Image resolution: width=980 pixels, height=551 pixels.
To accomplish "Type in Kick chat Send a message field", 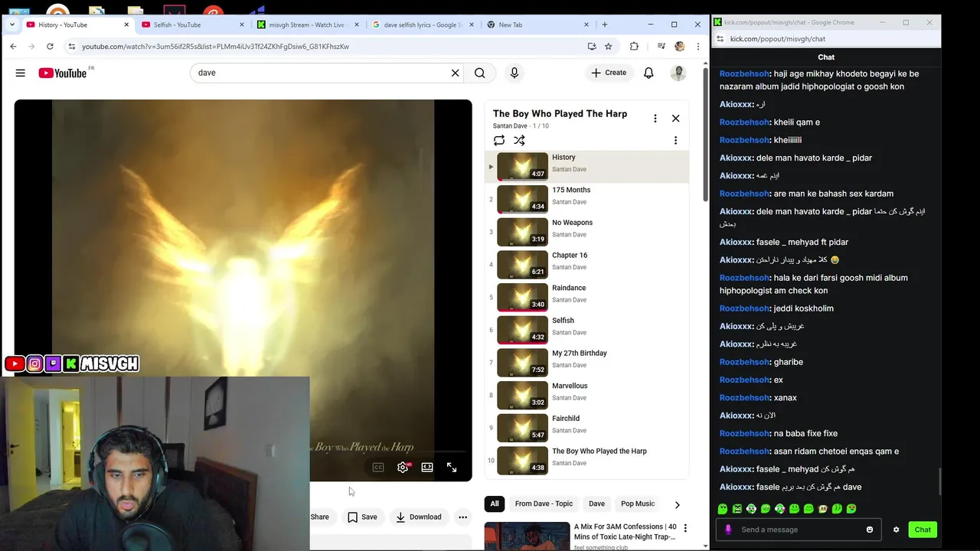I will coord(796,530).
